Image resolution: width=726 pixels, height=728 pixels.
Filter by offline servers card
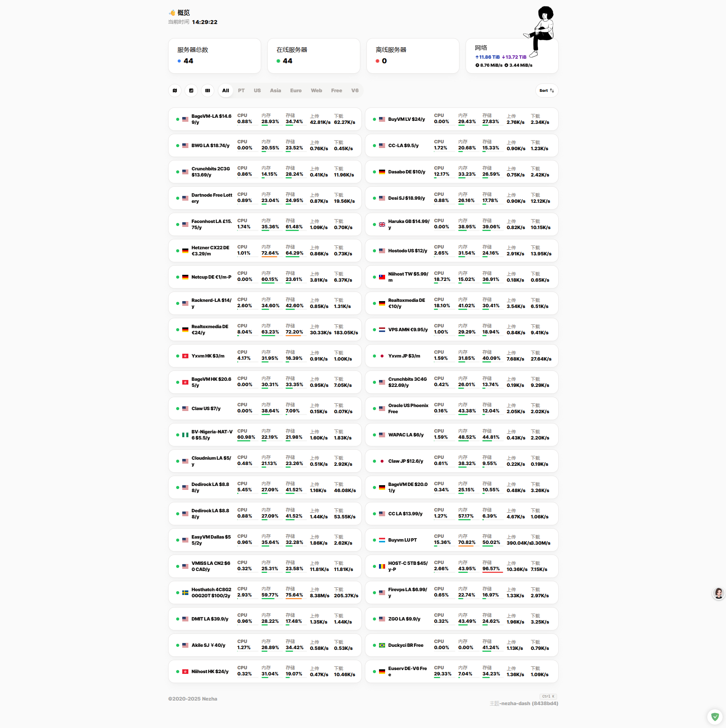413,56
